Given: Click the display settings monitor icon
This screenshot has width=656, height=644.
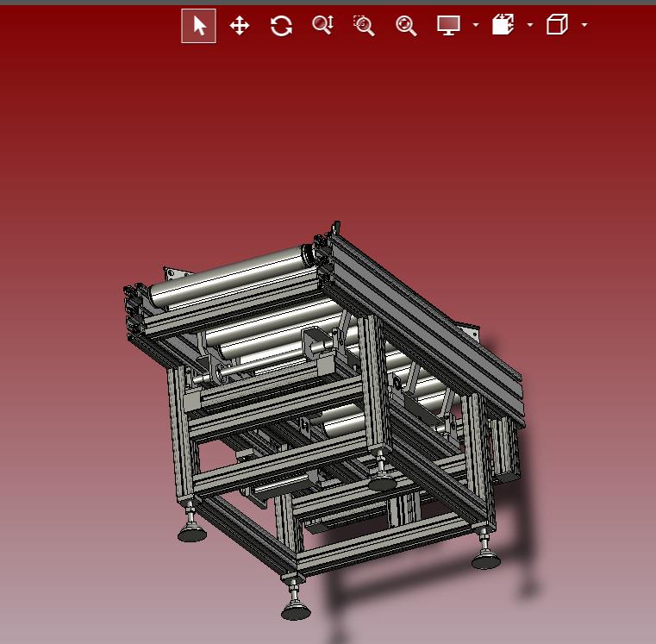Looking at the screenshot, I should pos(448,25).
